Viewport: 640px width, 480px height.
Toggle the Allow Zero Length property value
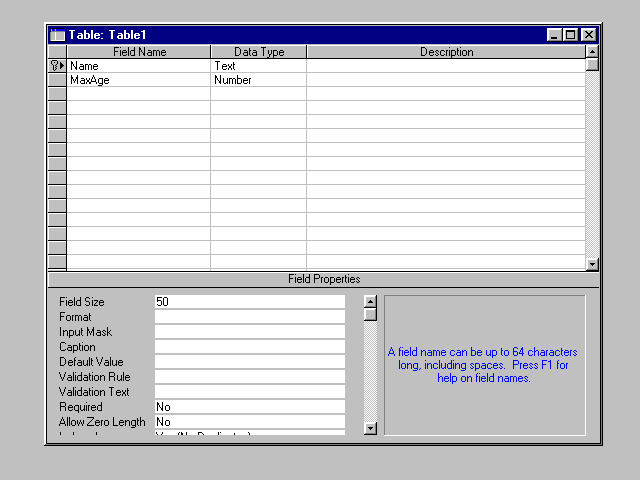pyautogui.click(x=249, y=422)
